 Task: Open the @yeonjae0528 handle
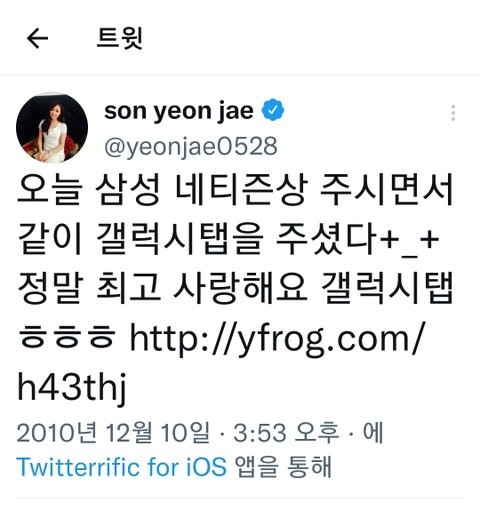[191, 146]
